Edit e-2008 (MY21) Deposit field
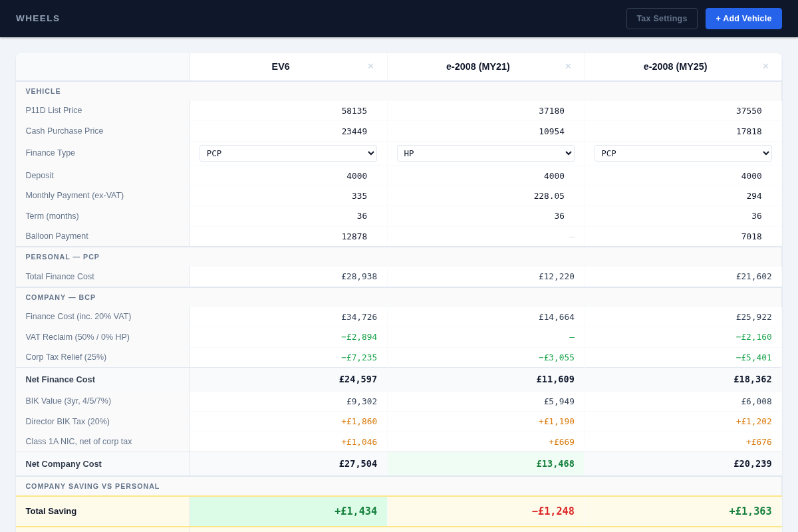The width and height of the screenshot is (798, 532). pyautogui.click(x=485, y=176)
